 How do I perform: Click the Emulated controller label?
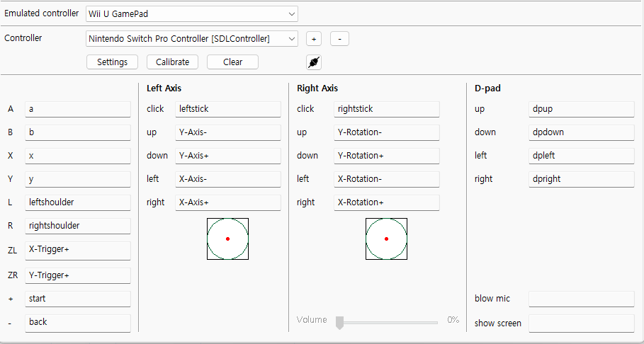41,13
